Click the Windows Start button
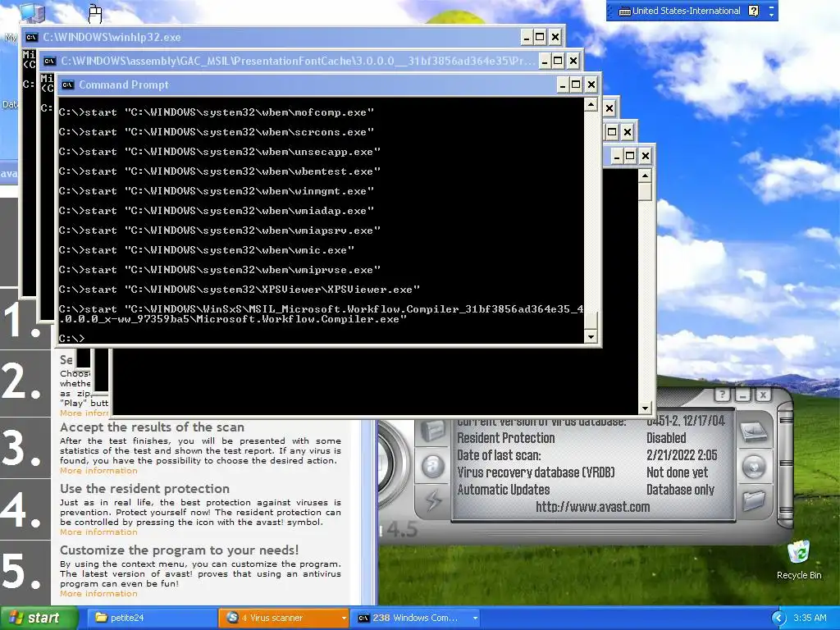The height and width of the screenshot is (630, 840). [39, 618]
